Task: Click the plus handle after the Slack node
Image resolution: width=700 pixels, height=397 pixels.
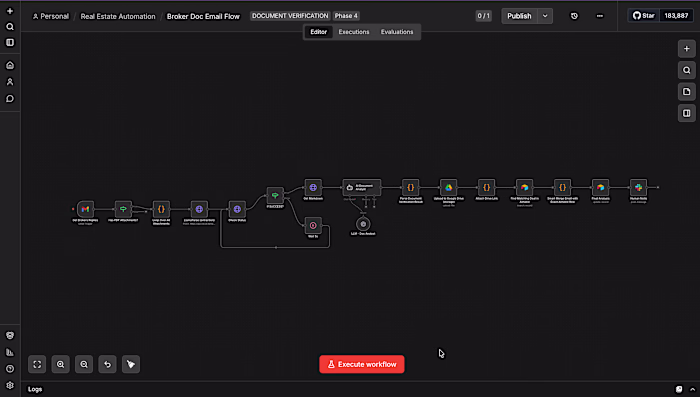Action: (658, 188)
